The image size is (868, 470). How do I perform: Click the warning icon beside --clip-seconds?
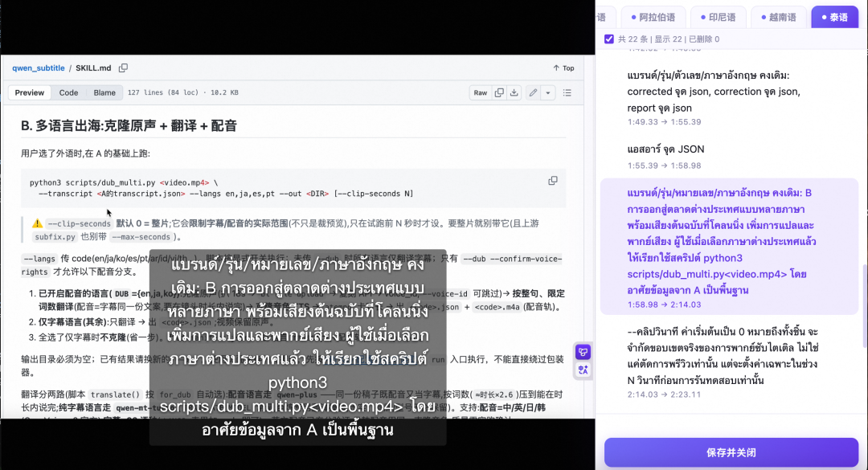[37, 223]
